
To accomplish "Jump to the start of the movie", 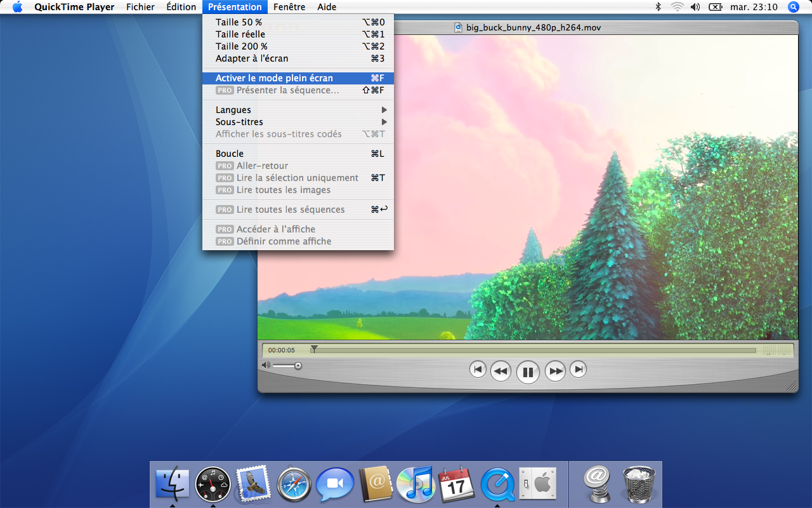I will pyautogui.click(x=478, y=369).
